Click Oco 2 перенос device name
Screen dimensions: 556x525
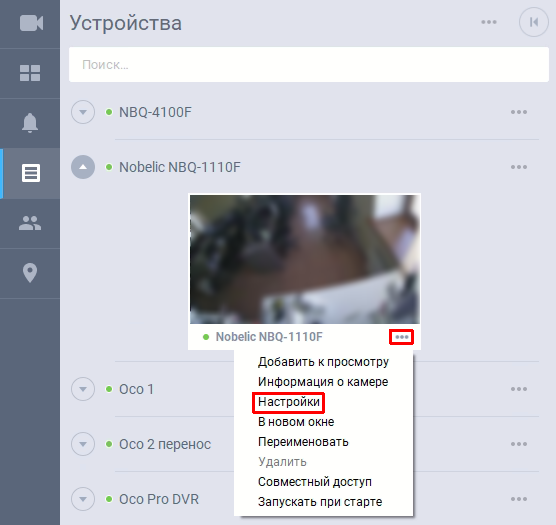pyautogui.click(x=165, y=444)
